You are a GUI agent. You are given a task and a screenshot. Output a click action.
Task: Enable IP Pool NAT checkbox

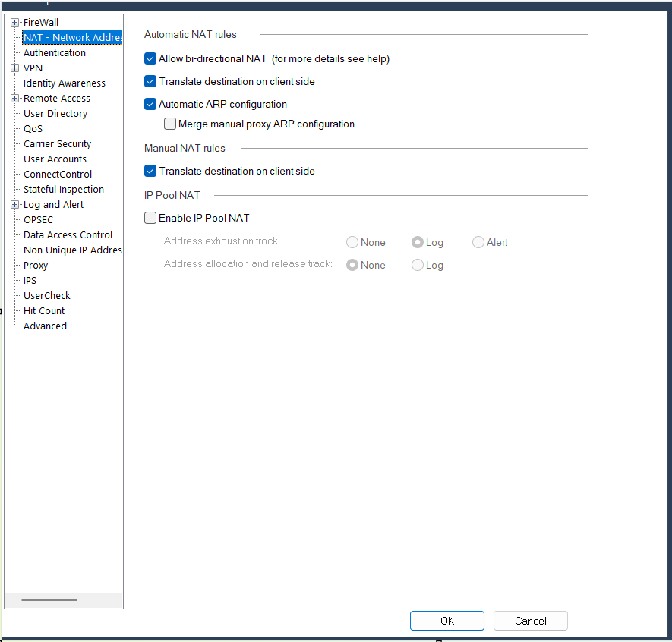pyautogui.click(x=150, y=218)
